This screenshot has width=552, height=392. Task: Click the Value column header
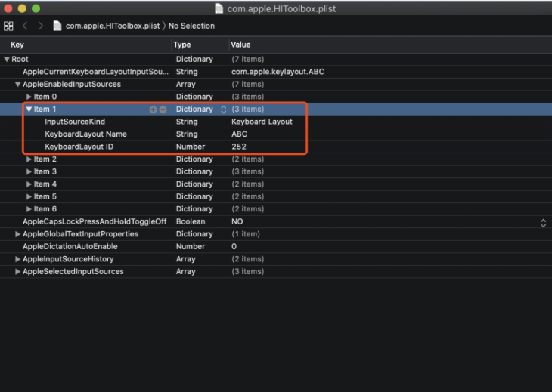tap(240, 45)
